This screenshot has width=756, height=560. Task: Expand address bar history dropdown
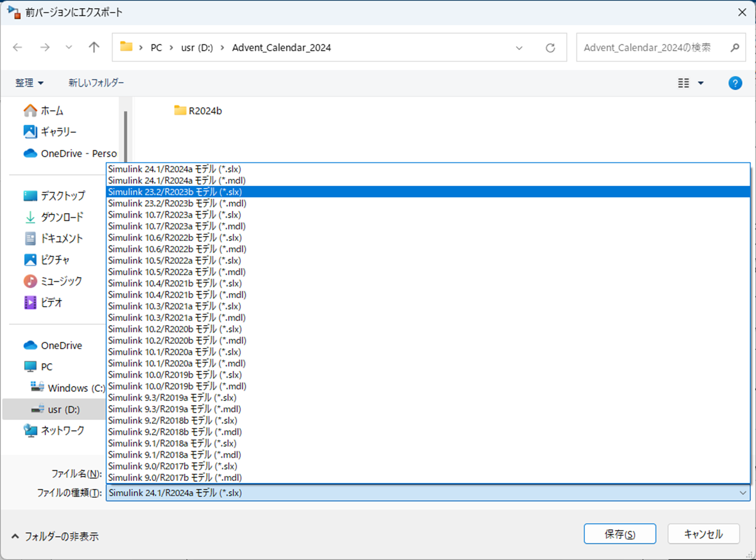519,48
